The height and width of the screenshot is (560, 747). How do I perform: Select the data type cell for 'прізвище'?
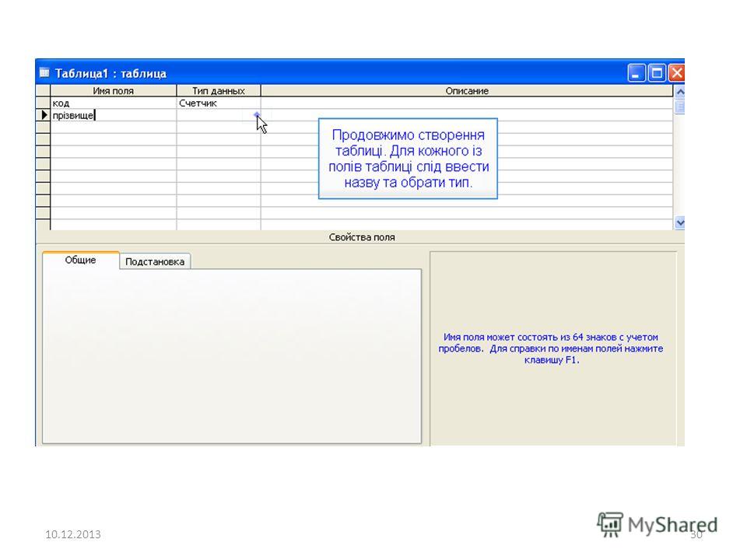click(219, 115)
